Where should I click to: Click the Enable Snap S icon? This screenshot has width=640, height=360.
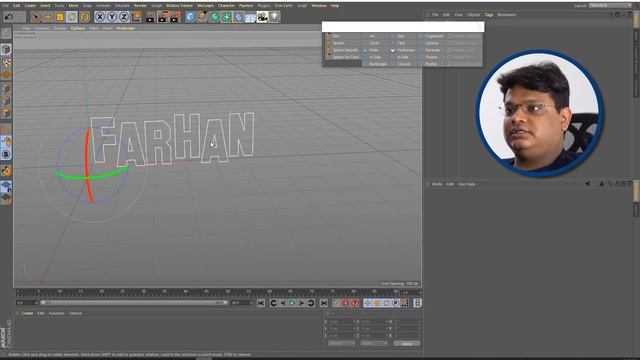tap(6, 154)
